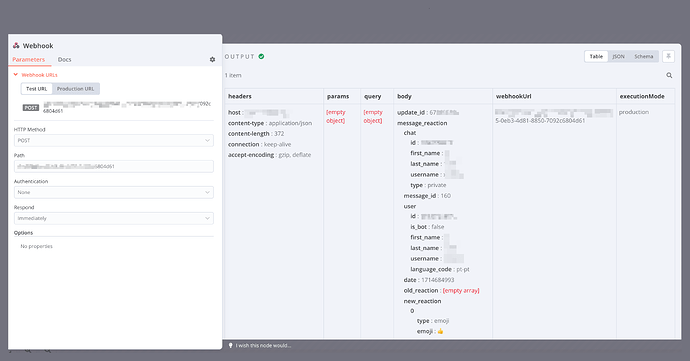The height and width of the screenshot is (361, 690).
Task: Open the Authentication dropdown
Action: [x=114, y=192]
